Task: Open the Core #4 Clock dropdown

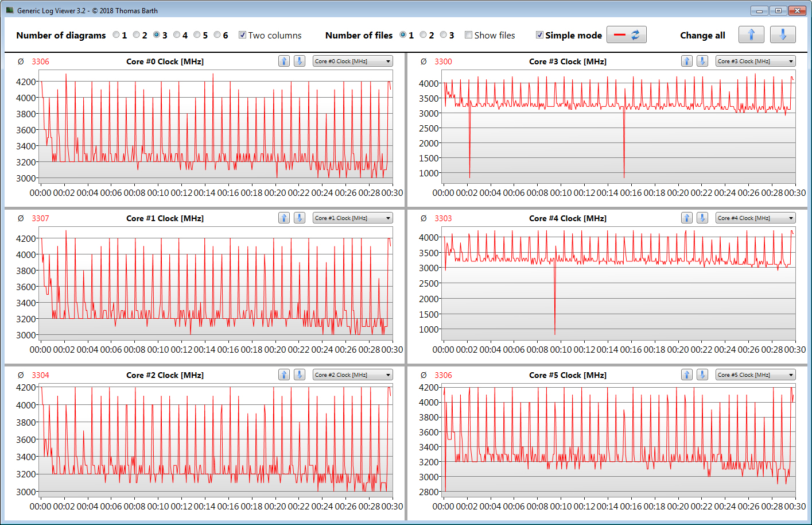Action: point(755,218)
